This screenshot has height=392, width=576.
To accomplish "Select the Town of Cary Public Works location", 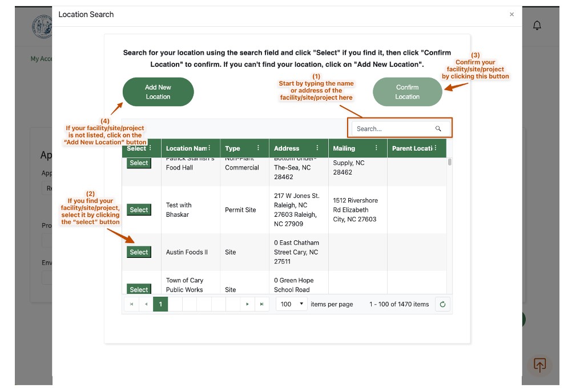I will 139,289.
